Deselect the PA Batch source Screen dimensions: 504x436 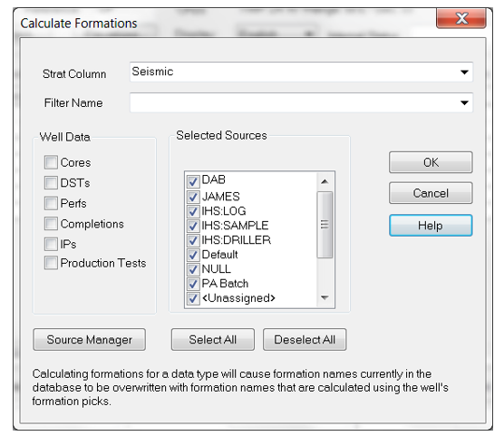pyautogui.click(x=193, y=284)
